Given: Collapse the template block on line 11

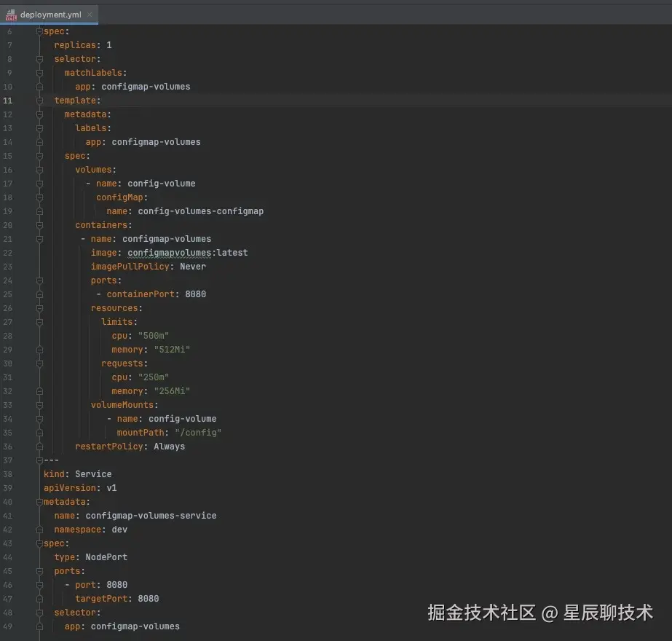Looking at the screenshot, I should [39, 101].
